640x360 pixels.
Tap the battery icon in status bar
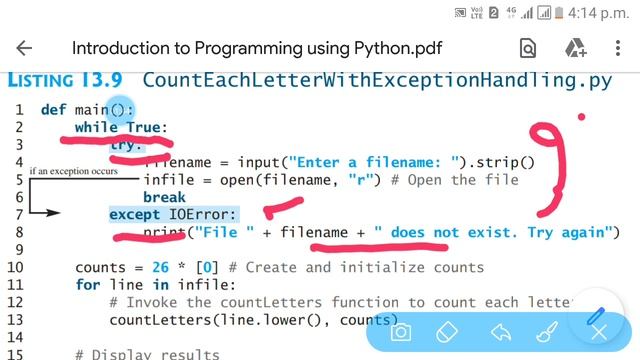[559, 13]
